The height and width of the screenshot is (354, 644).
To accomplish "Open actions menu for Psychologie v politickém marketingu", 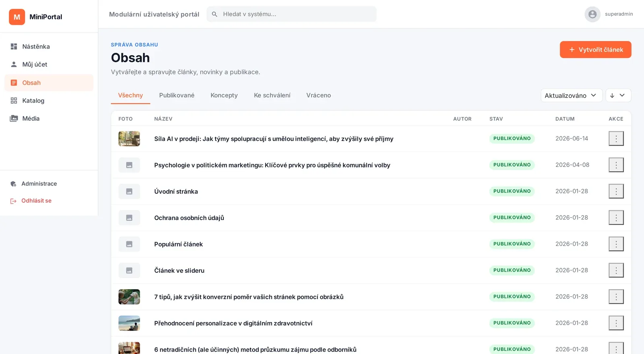I will pyautogui.click(x=616, y=165).
